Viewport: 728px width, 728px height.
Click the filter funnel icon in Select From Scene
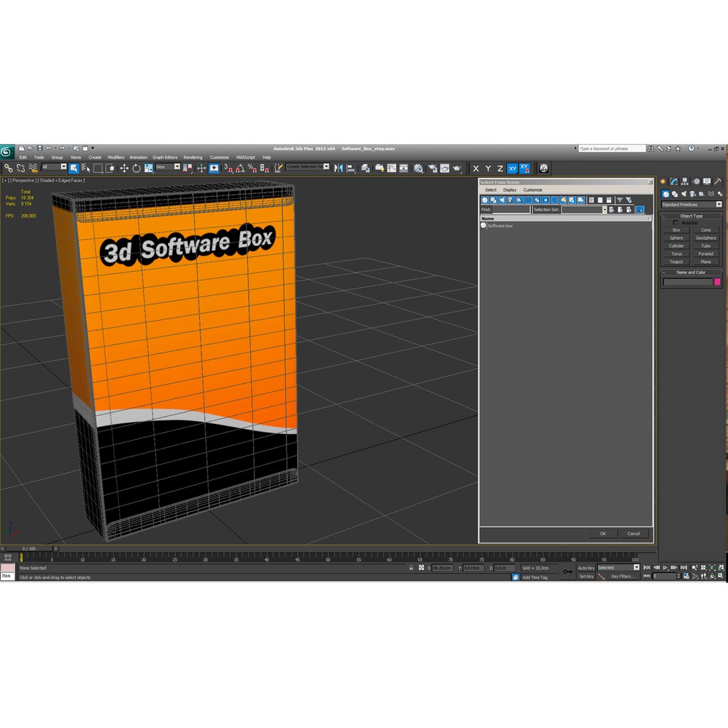(620, 200)
